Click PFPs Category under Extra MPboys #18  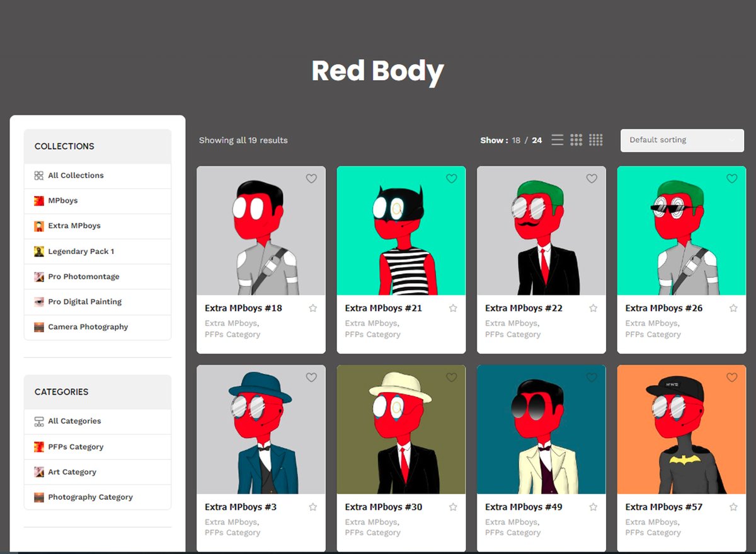pos(232,335)
